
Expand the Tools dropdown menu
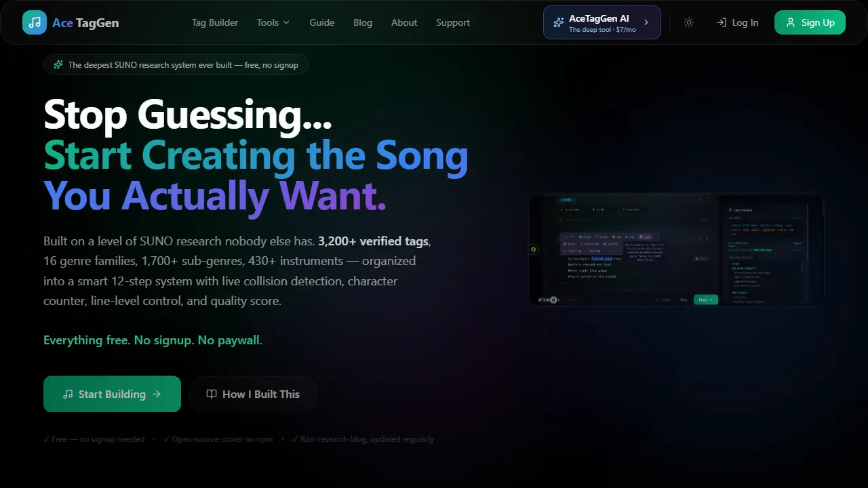(273, 22)
